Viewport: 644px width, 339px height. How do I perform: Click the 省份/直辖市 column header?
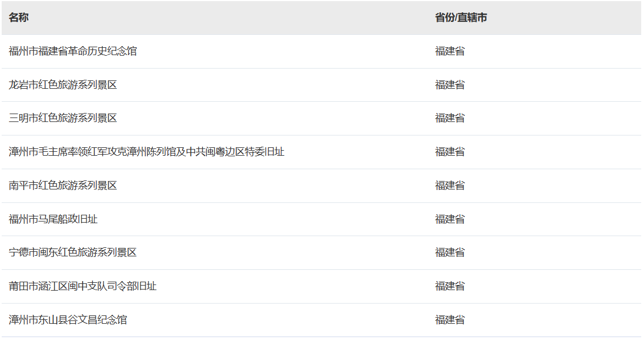[461, 17]
